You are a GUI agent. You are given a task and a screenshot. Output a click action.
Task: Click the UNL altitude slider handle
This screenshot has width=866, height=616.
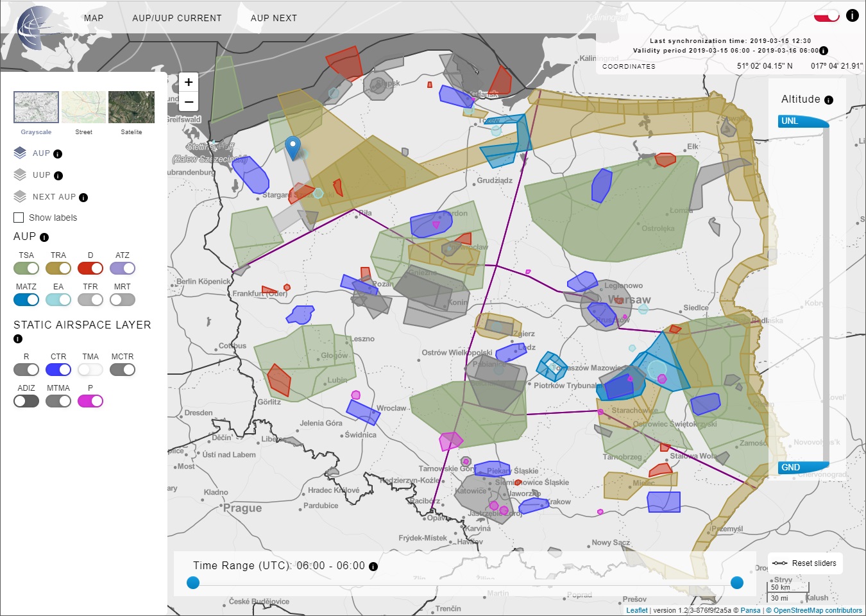click(x=804, y=121)
